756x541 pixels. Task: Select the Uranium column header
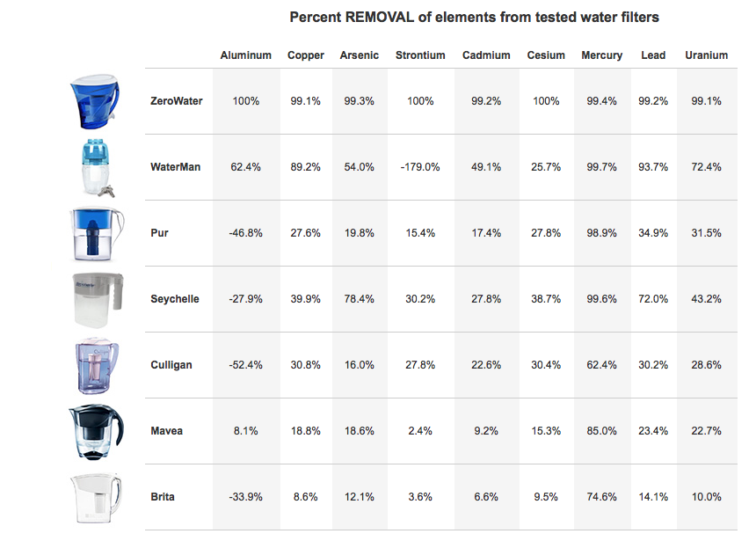[x=707, y=55]
